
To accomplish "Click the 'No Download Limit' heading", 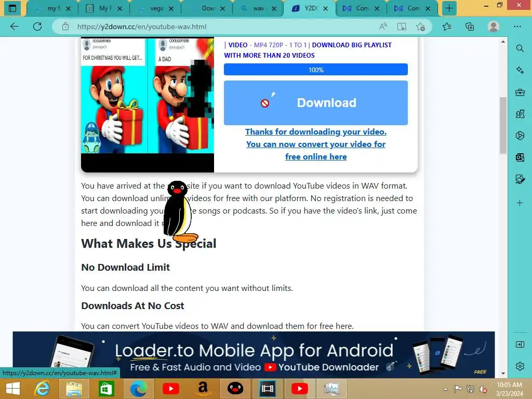I will click(x=126, y=268).
